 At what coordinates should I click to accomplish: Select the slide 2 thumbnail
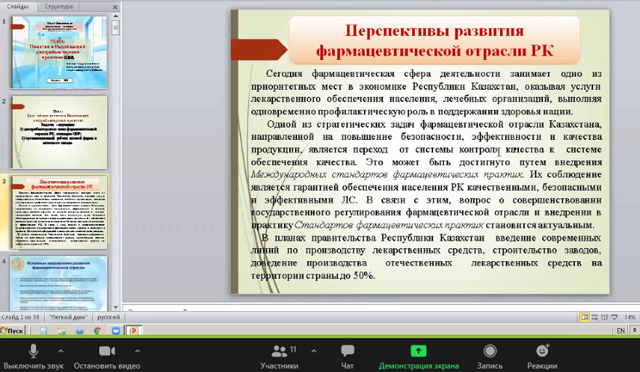(x=59, y=132)
